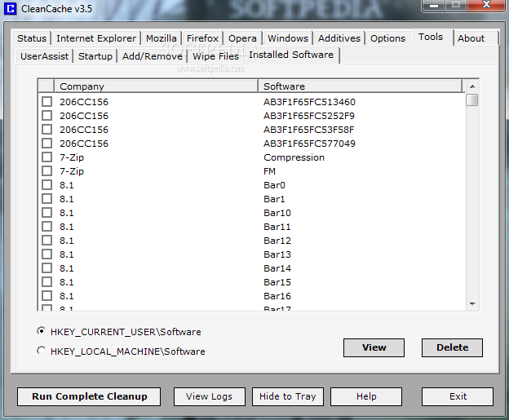The image size is (509, 420).
Task: Start Run Complete Cleanup
Action: coord(89,396)
